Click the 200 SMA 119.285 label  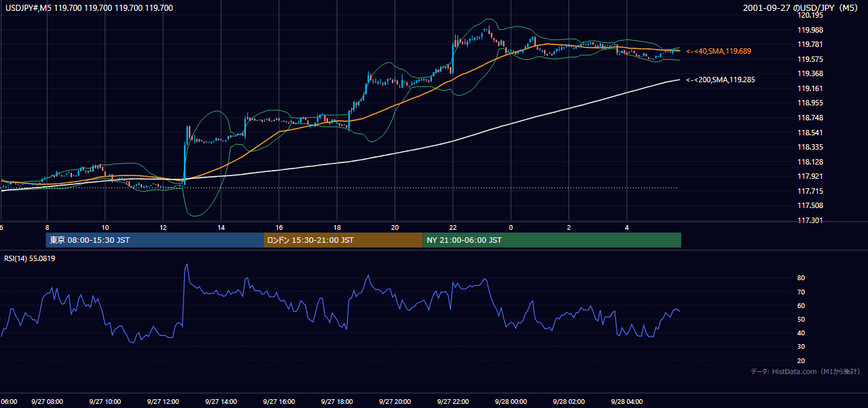pyautogui.click(x=720, y=80)
